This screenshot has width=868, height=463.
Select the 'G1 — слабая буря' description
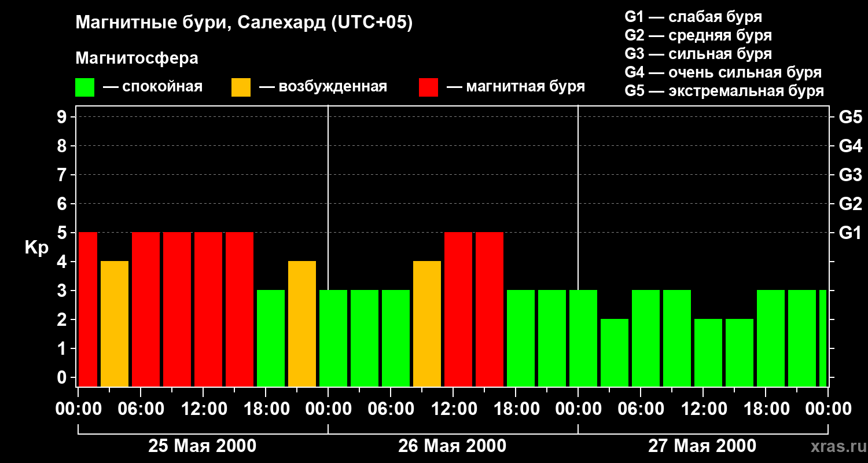(693, 17)
